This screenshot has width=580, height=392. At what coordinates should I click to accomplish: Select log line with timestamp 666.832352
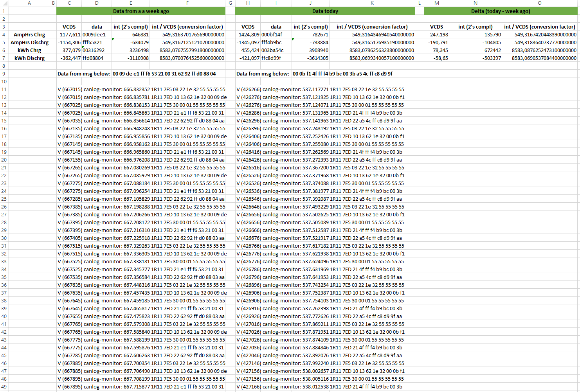coord(141,89)
